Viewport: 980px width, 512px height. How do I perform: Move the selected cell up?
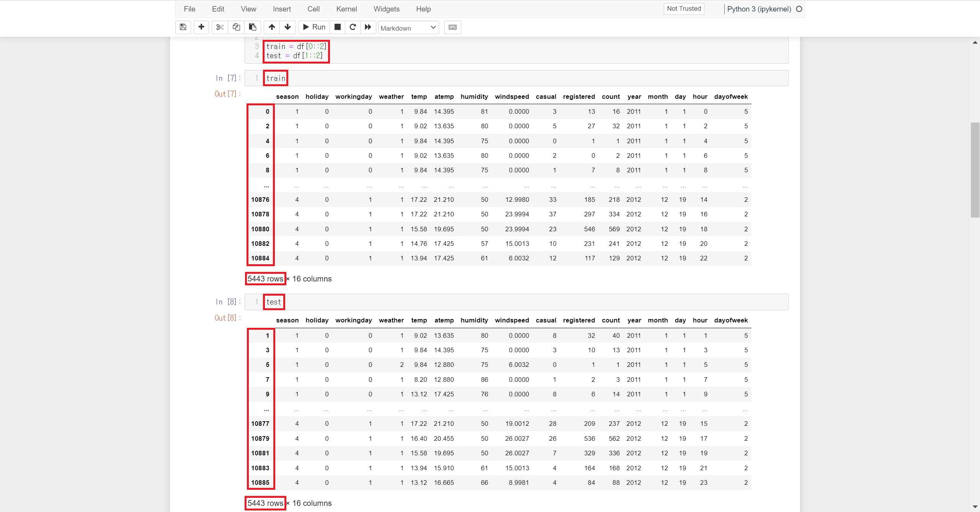tap(272, 27)
